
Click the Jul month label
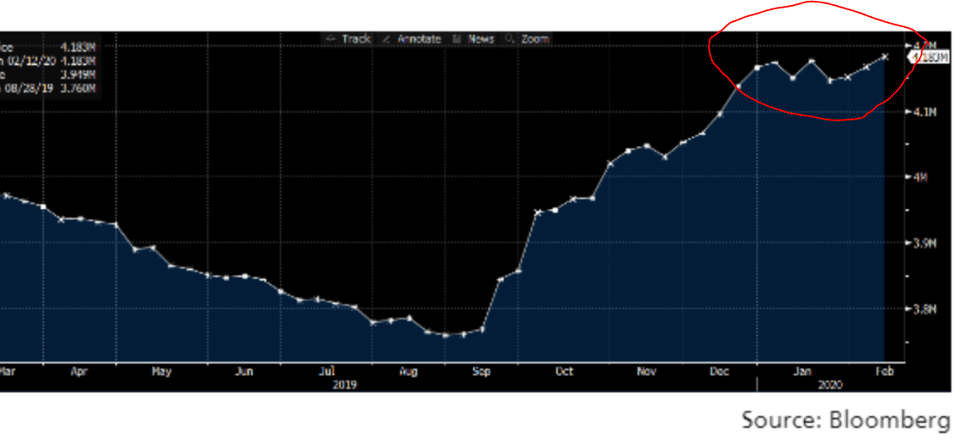(328, 371)
